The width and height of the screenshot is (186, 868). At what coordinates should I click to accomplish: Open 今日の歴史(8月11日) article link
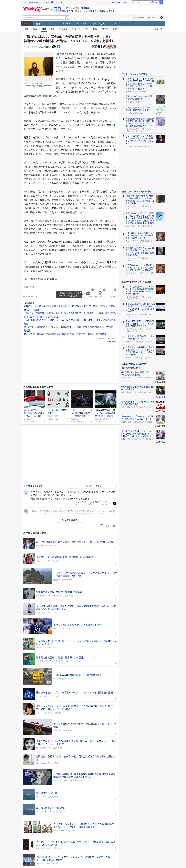48,793
